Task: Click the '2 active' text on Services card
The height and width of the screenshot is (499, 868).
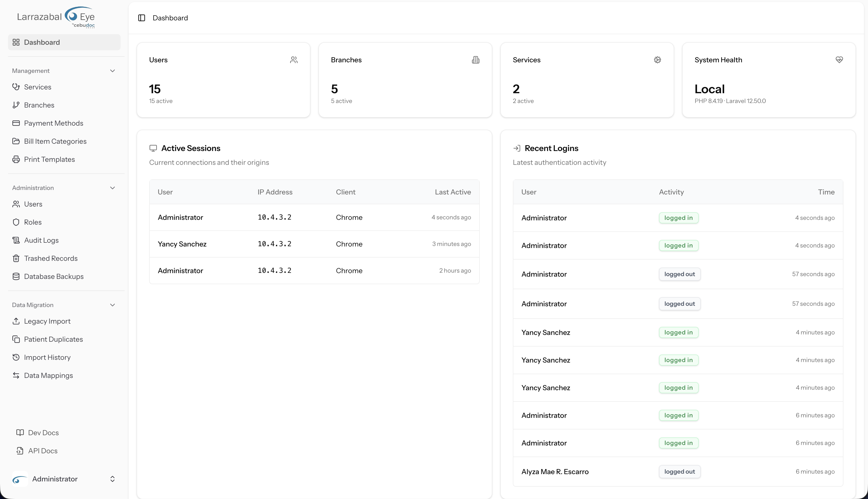Action: click(523, 101)
